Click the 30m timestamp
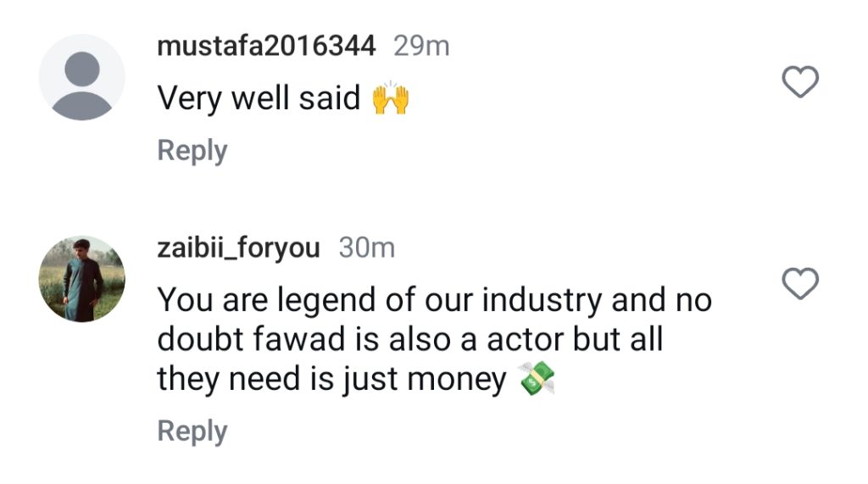868x484 pixels. (x=367, y=248)
